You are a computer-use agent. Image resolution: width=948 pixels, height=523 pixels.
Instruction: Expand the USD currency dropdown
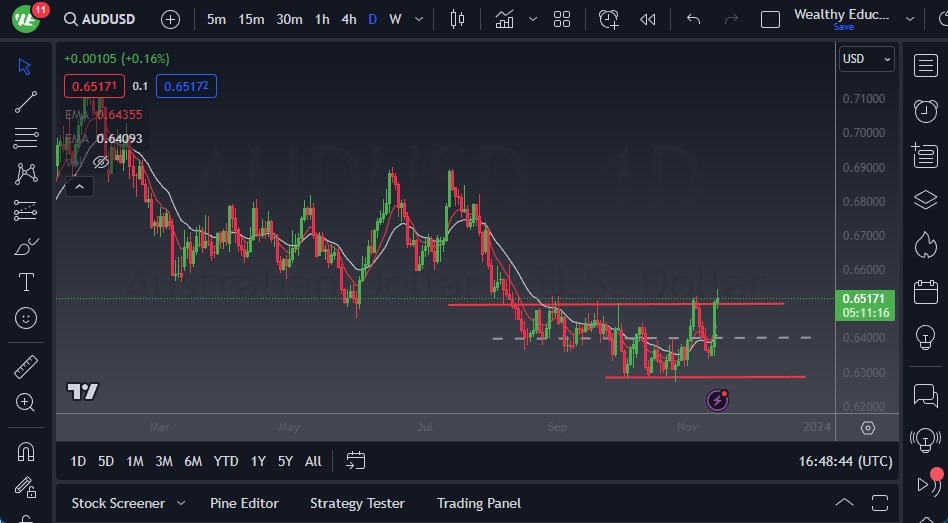[x=866, y=59]
